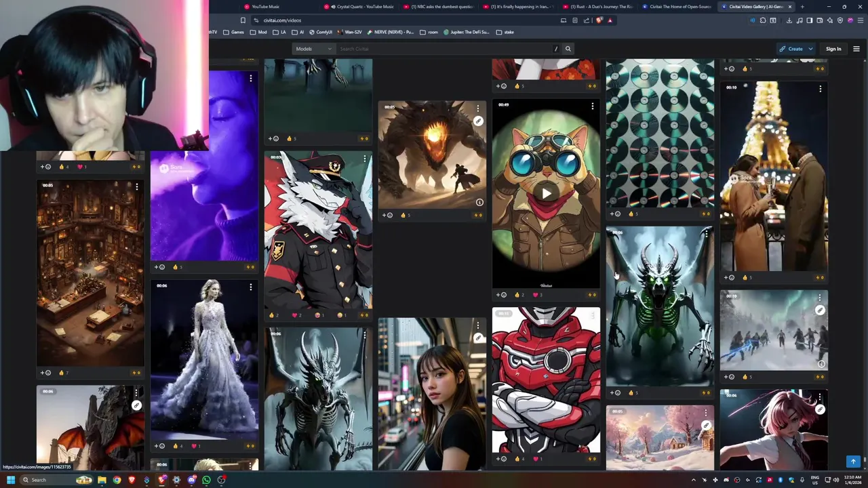Image resolution: width=868 pixels, height=488 pixels.
Task: Like the vinyl records video with thumbs up
Action: [633, 213]
